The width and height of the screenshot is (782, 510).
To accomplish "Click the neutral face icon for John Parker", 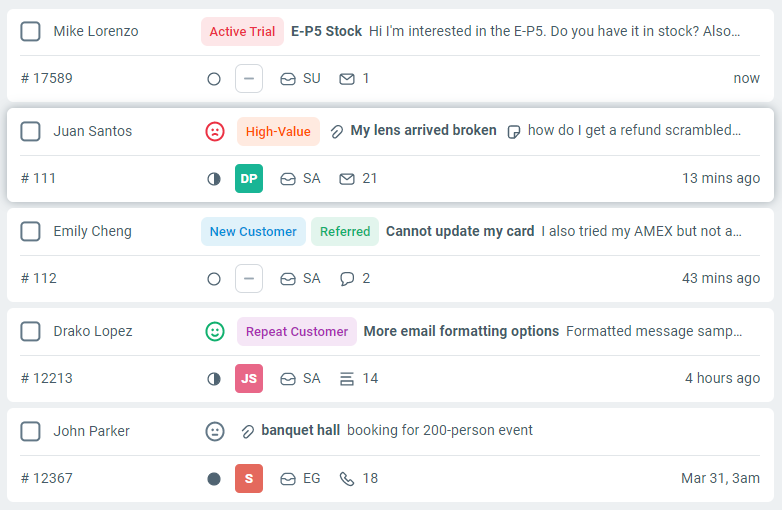I will (215, 431).
